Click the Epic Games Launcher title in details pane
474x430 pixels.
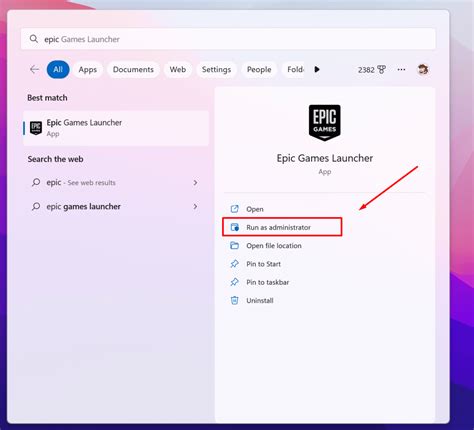point(325,158)
